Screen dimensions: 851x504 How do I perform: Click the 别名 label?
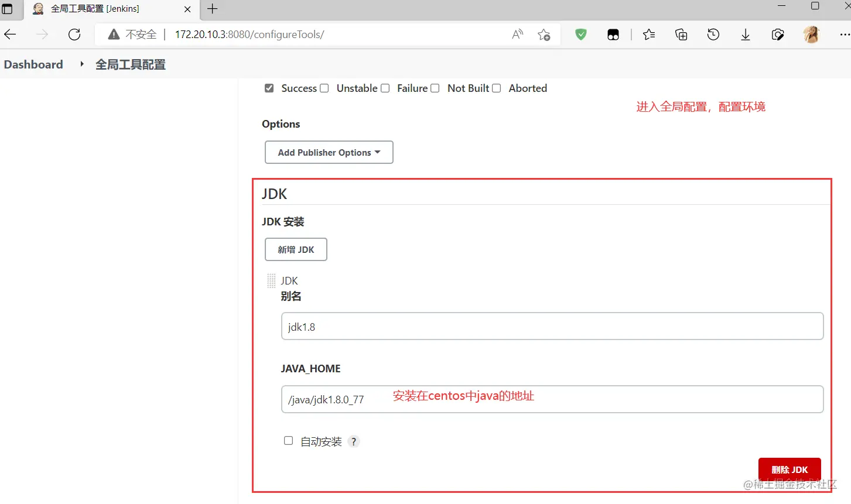[291, 296]
